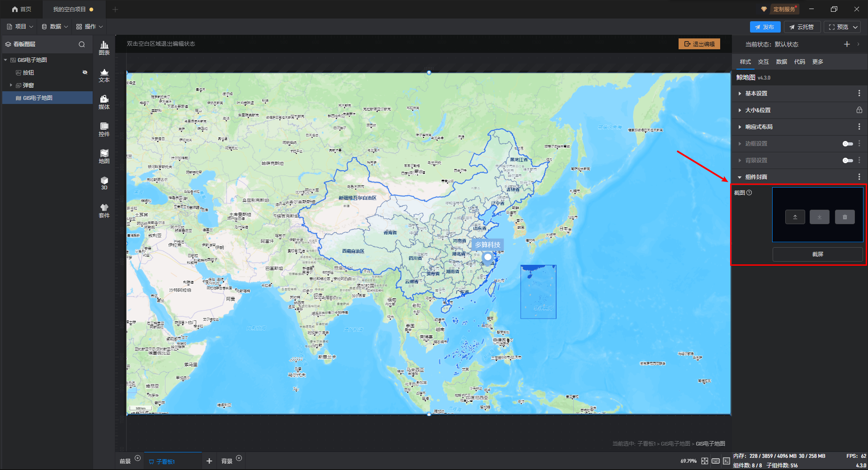
Task: Click the 定制服务 diamond service badge
Action: (780, 9)
